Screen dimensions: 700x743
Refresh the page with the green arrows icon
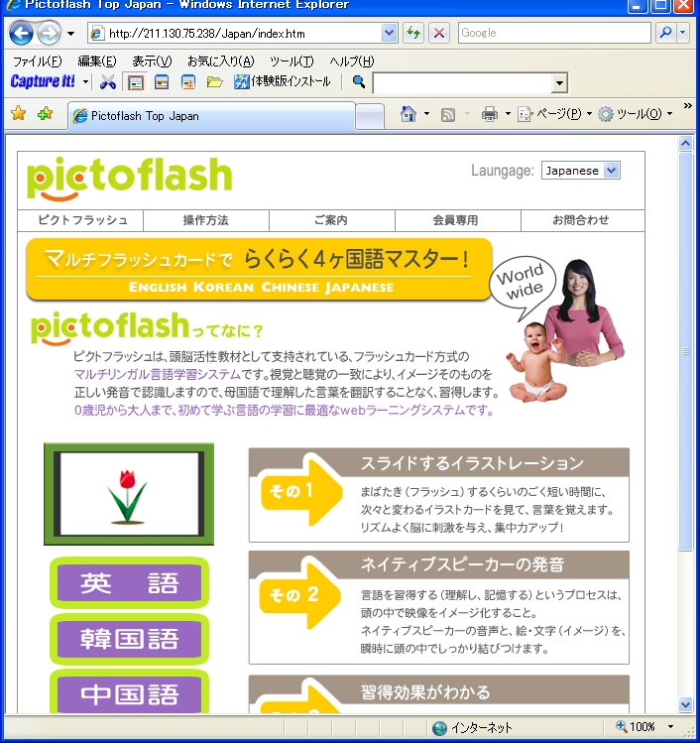pos(413,33)
